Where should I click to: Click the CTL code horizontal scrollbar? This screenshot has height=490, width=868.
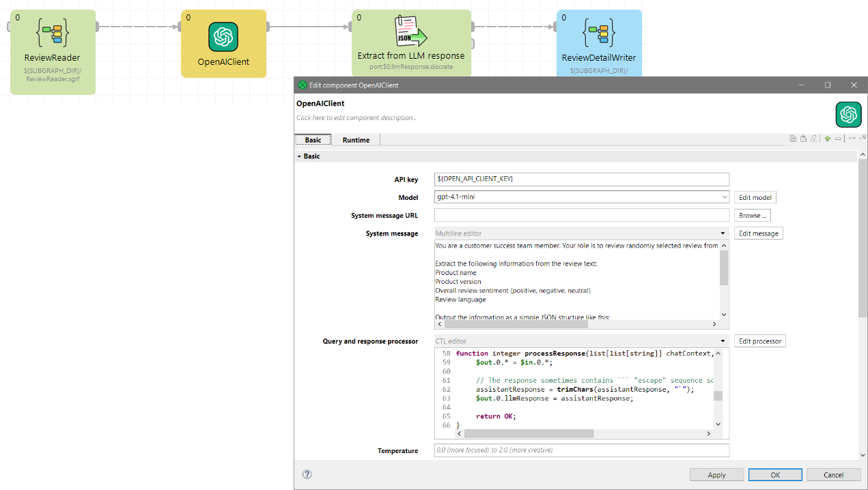coord(529,433)
